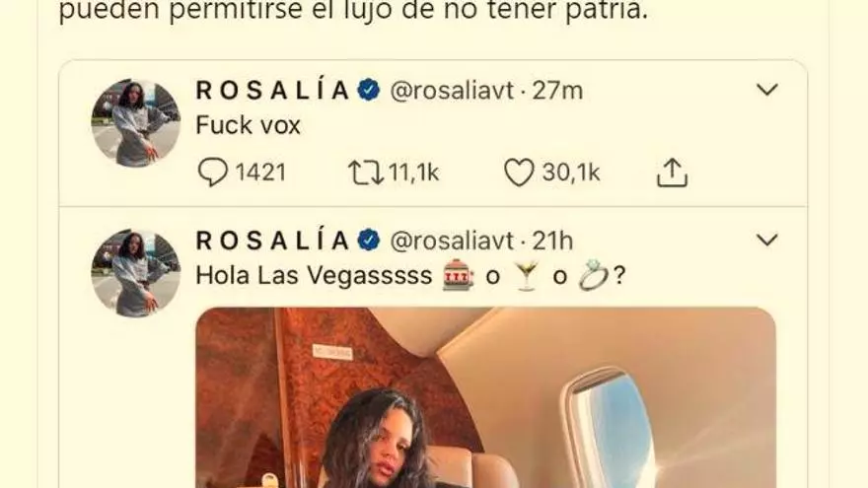Click the Hola Las Vegasssss tweet text
This screenshot has height=488, width=868.
pyautogui.click(x=410, y=275)
